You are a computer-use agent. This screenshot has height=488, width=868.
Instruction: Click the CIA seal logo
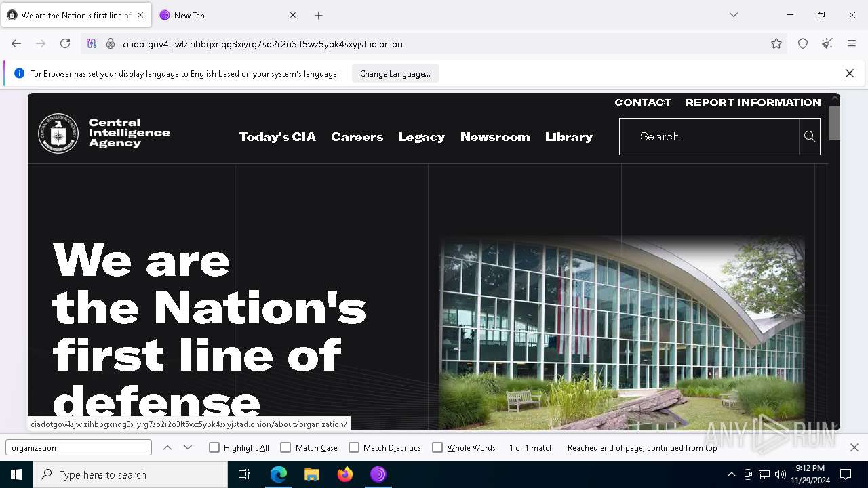(58, 134)
